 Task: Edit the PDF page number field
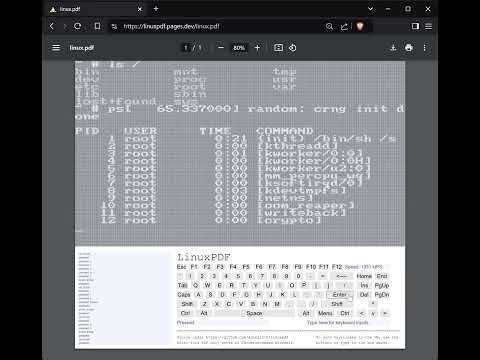[186, 48]
